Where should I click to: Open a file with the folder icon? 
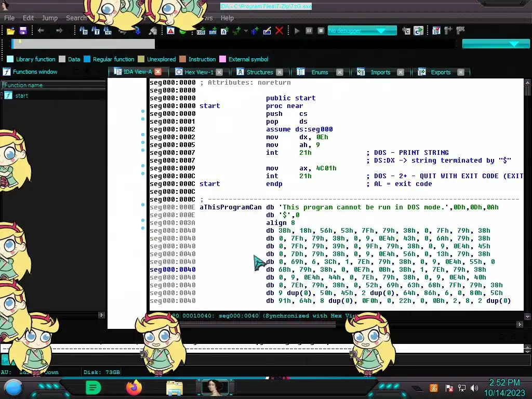click(10, 31)
